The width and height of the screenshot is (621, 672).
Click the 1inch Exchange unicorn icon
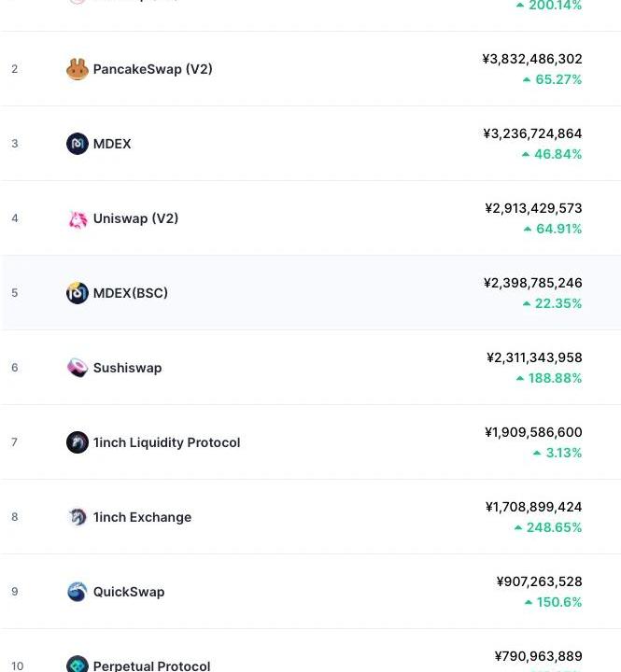point(78,517)
